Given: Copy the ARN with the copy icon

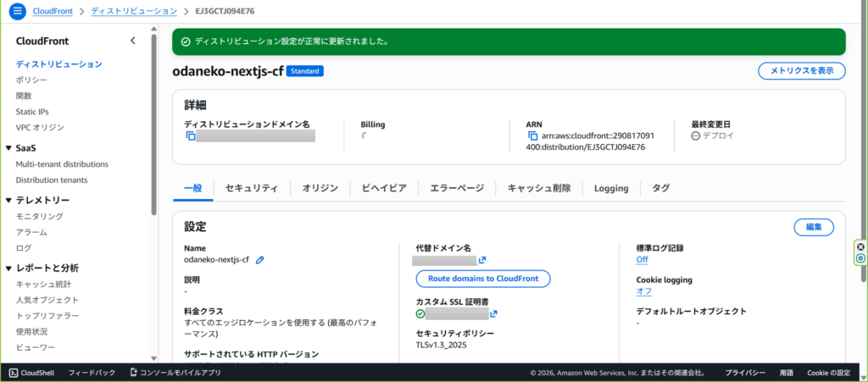Looking at the screenshot, I should click(532, 136).
